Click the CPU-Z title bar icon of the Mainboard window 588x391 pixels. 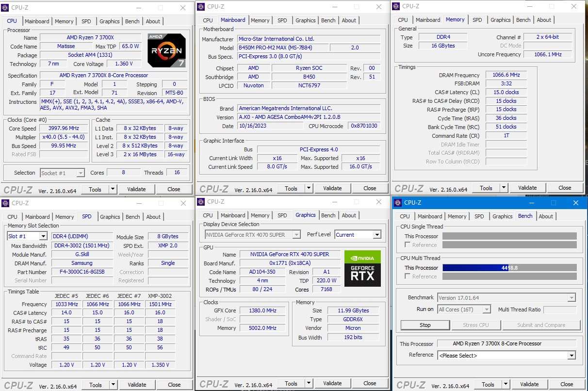[201, 6]
